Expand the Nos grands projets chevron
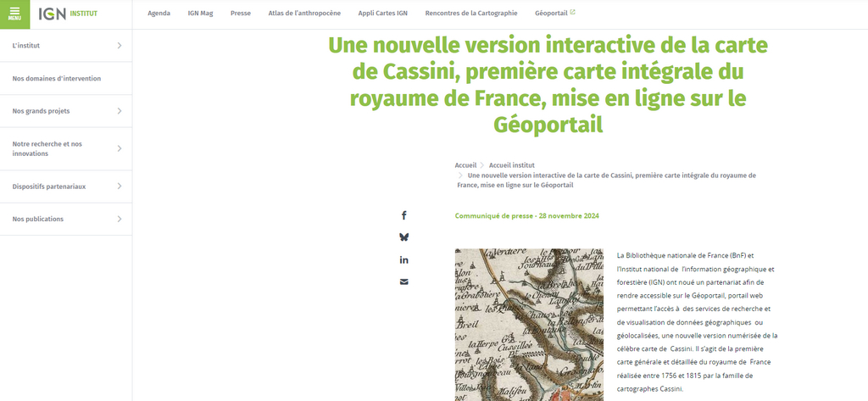This screenshot has height=401, width=868. point(119,111)
